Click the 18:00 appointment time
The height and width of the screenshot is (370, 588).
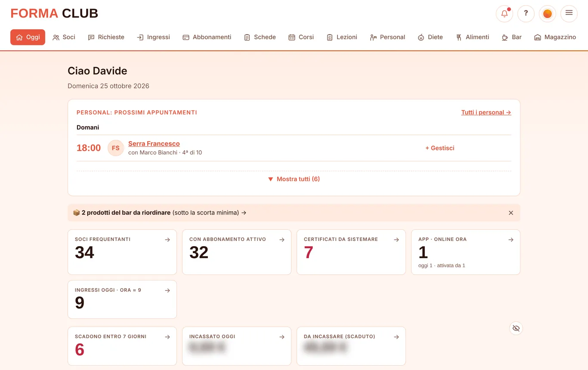(89, 148)
